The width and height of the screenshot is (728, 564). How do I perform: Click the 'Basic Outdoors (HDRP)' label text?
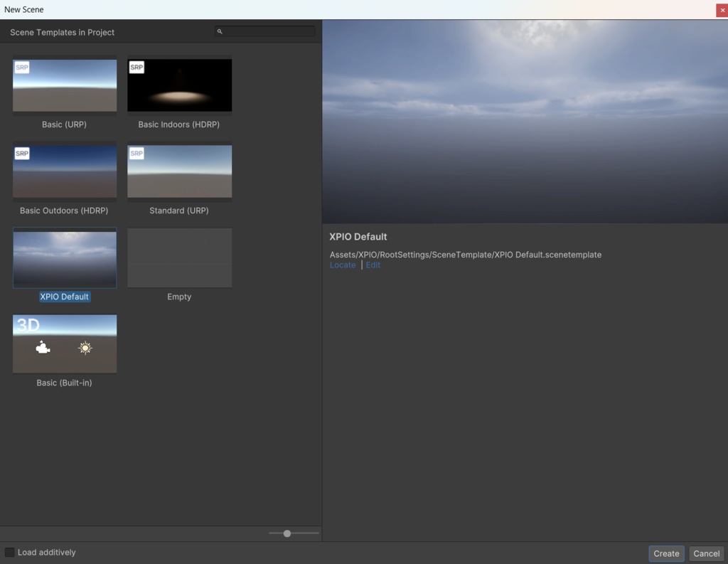point(64,211)
